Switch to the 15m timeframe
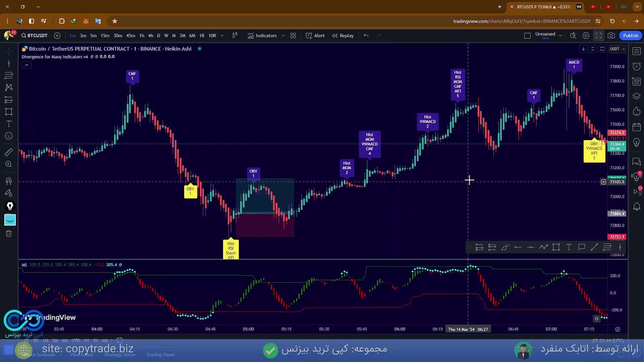Image resolution: width=644 pixels, height=362 pixels. pos(105,36)
